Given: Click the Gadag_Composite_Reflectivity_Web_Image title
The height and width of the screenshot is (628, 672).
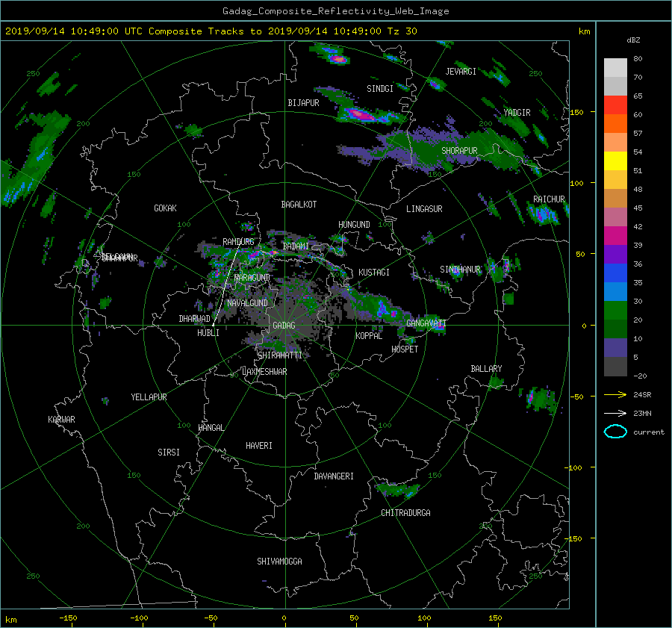Looking at the screenshot, I should 335,11.
